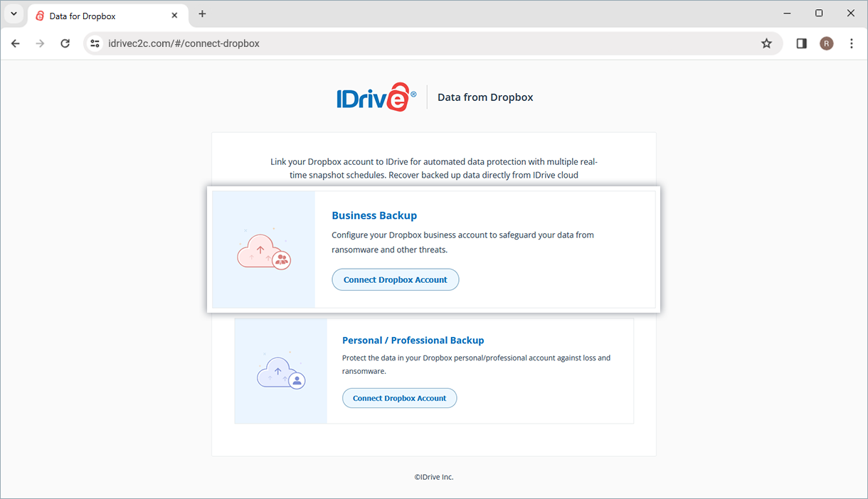Reload the current page
This screenshot has height=499, width=868.
coord(65,43)
